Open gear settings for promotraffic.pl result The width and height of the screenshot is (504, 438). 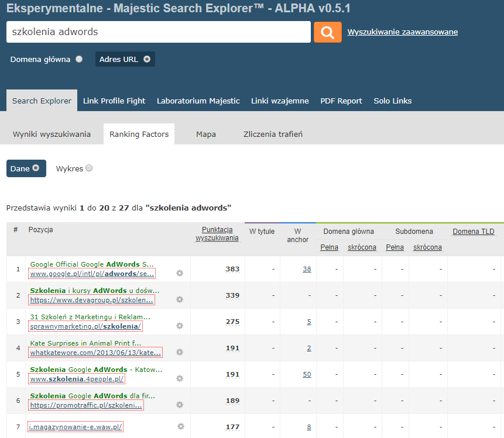(x=180, y=405)
